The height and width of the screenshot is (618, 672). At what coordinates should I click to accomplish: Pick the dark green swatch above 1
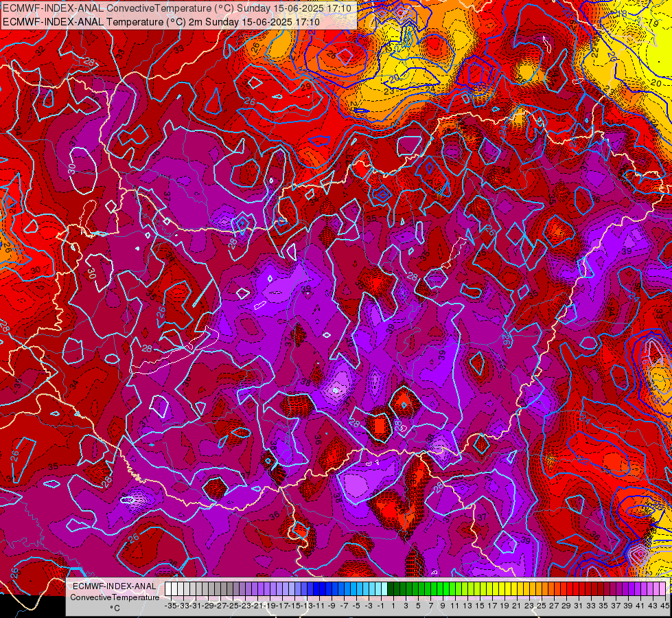click(x=391, y=588)
